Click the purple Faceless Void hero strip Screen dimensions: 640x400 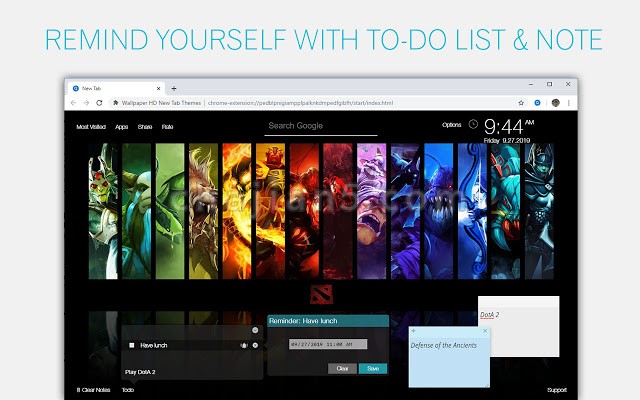tap(371, 211)
